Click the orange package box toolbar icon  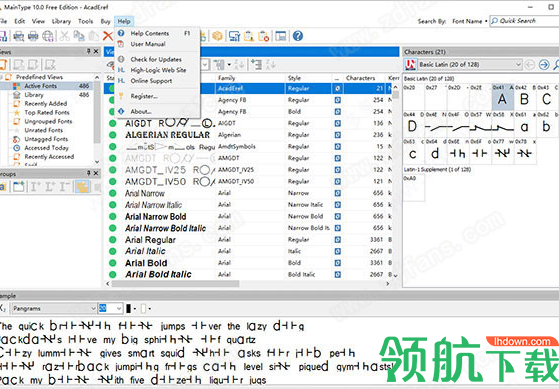(217, 36)
